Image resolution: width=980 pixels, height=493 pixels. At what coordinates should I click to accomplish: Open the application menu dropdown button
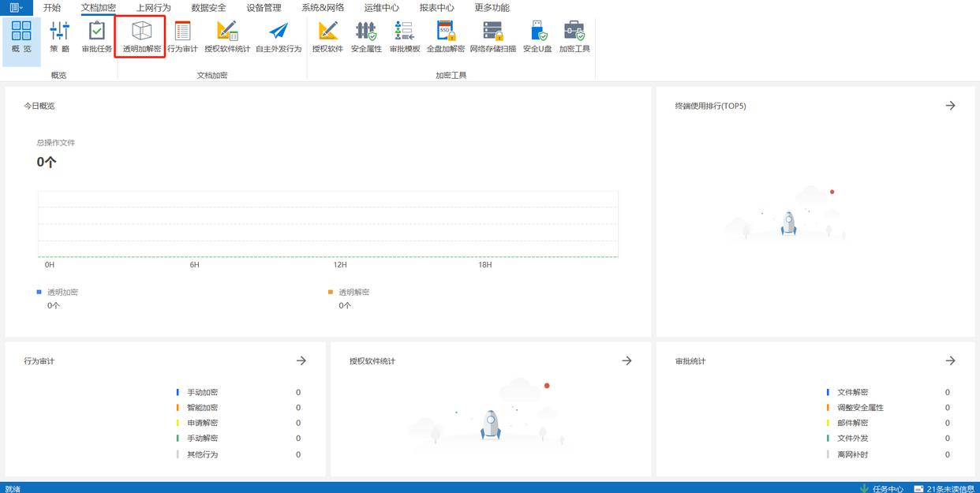click(x=16, y=8)
